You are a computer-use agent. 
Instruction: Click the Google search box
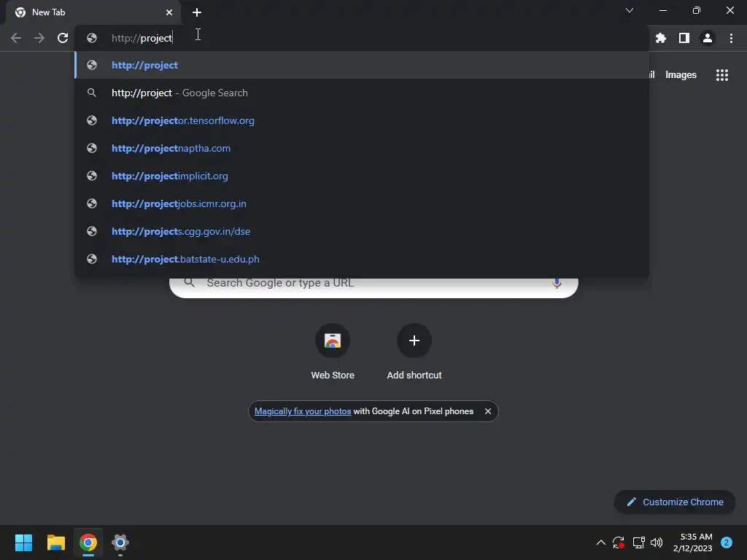[374, 287]
